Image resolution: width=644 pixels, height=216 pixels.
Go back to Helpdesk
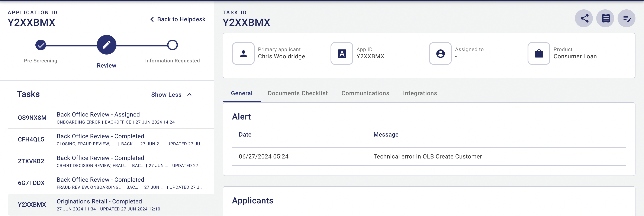pyautogui.click(x=178, y=19)
